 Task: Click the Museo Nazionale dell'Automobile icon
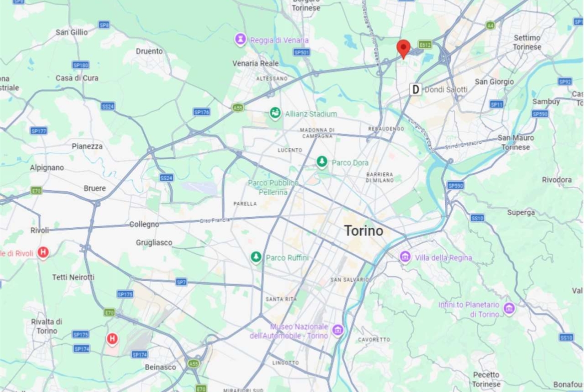click(x=337, y=330)
